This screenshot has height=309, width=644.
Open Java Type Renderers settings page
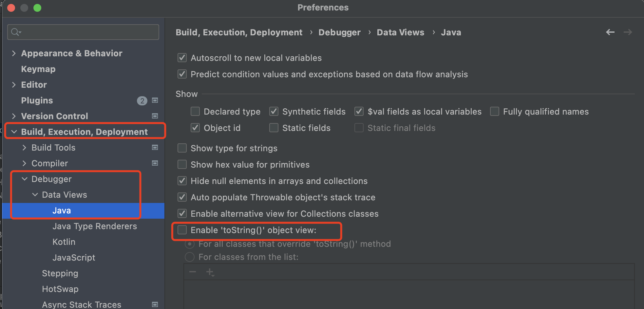95,226
